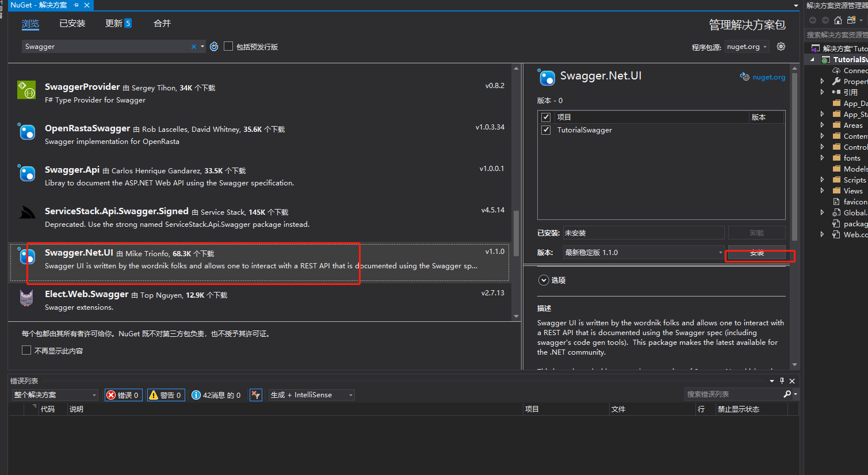Image resolution: width=868 pixels, height=475 pixels.
Task: Click the warnings filter icon showing 警告 0
Action: [166, 395]
